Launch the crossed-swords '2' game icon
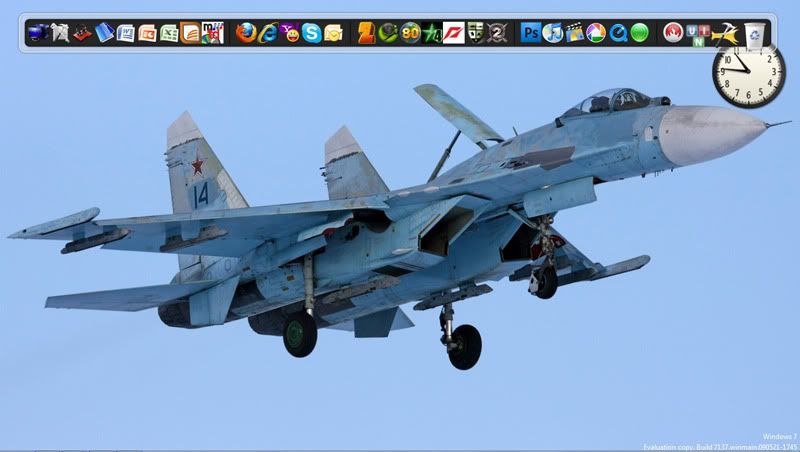Image resolution: width=800 pixels, height=452 pixels. [x=497, y=33]
